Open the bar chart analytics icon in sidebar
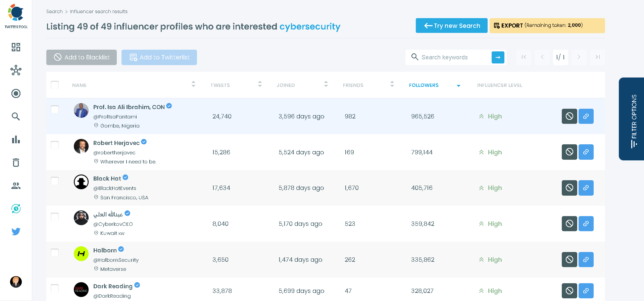This screenshot has width=644, height=301. click(x=16, y=140)
